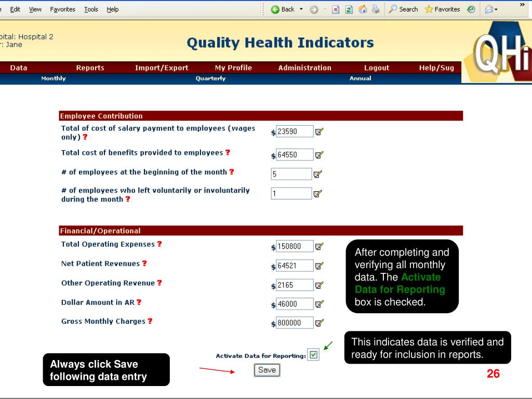Image resolution: width=532 pixels, height=399 pixels.
Task: Click the employees at beginning input showing 5
Action: click(x=291, y=174)
